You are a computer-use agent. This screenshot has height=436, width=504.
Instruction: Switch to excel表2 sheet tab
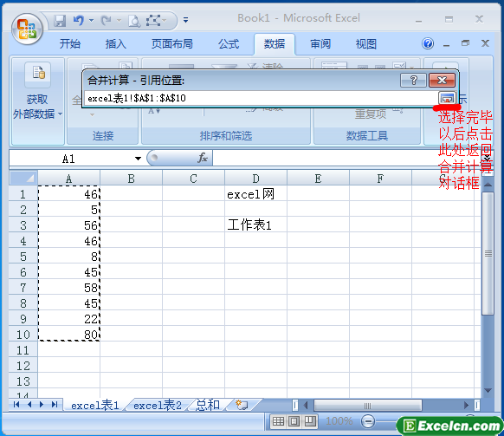[x=158, y=405]
